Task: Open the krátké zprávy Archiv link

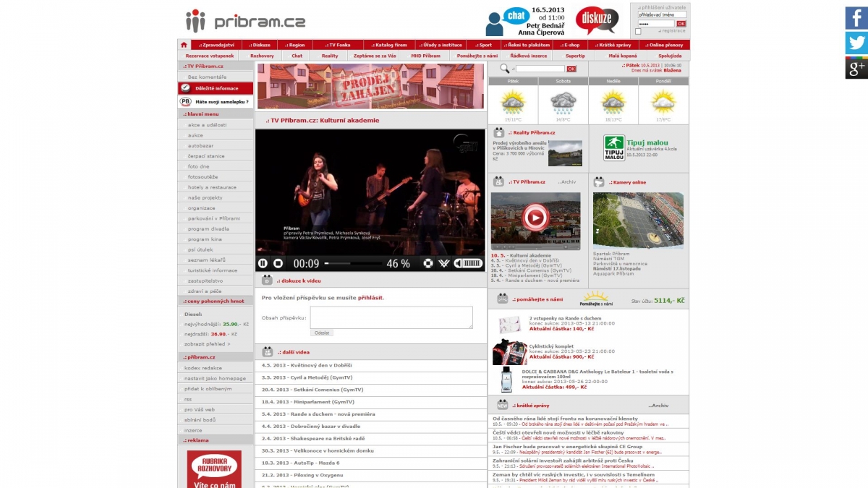Action: (x=658, y=406)
